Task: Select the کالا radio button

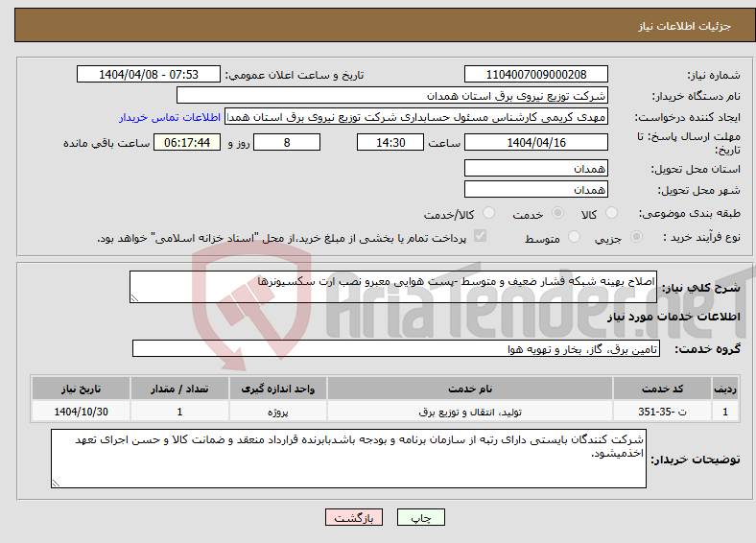Action: (611, 213)
